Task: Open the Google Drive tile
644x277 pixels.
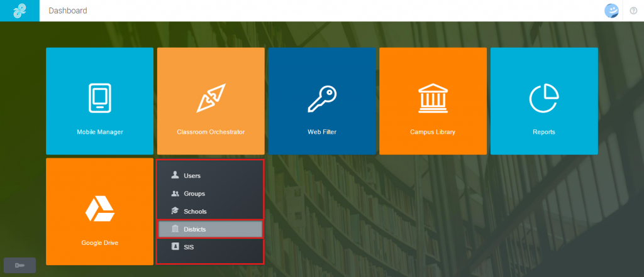Action: coord(100,211)
